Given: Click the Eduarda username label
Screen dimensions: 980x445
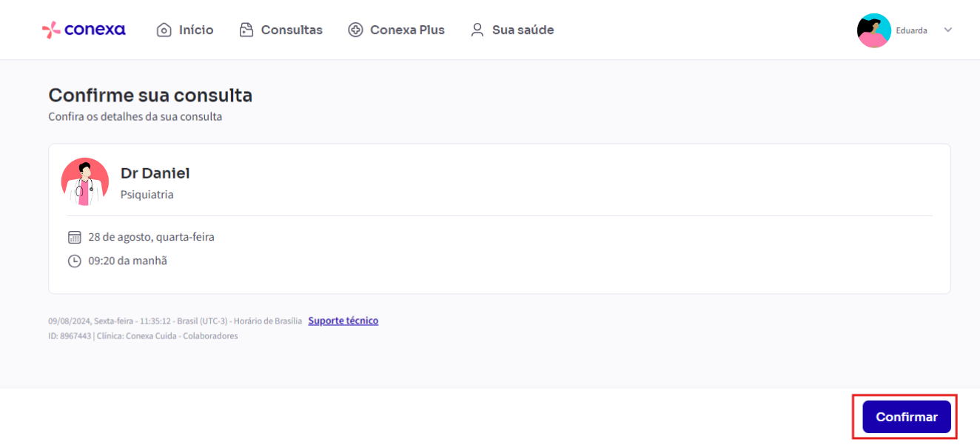Looking at the screenshot, I should 911,30.
